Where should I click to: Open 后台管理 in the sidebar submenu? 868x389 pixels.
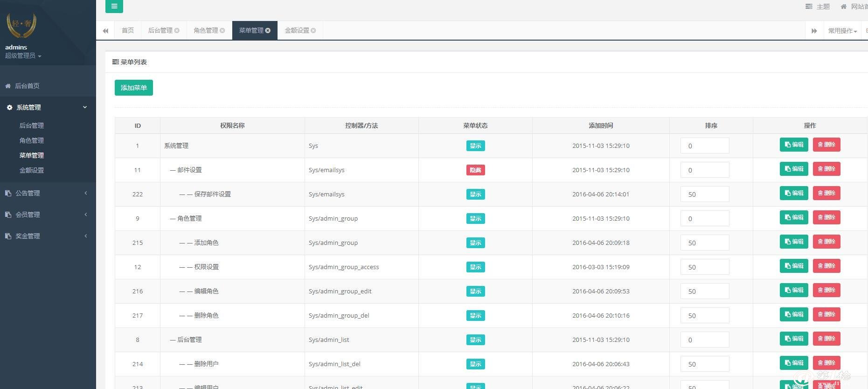coord(32,125)
